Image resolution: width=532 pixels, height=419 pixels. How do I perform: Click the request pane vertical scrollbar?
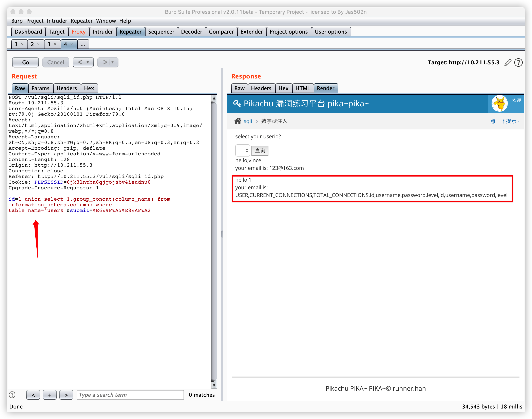(x=214, y=240)
